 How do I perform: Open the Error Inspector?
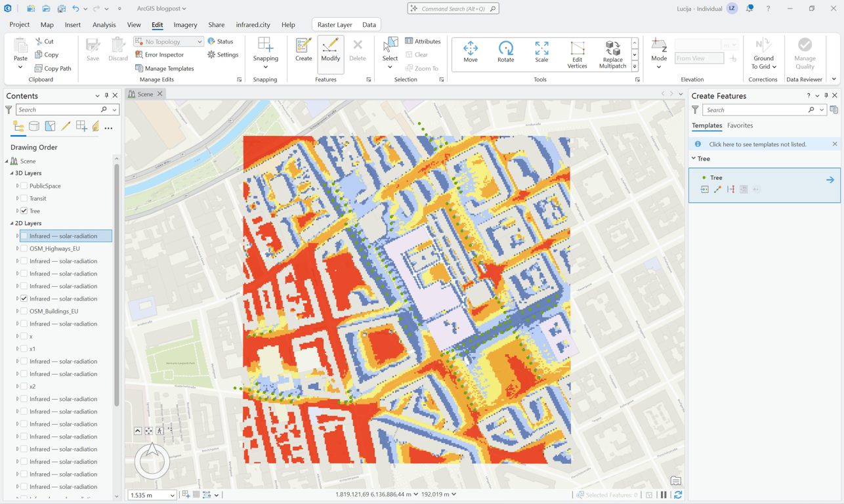[159, 54]
